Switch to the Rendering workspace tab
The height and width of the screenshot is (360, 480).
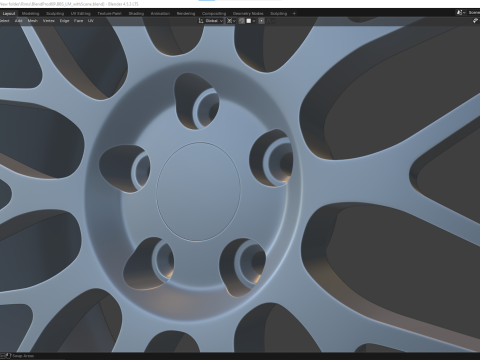click(186, 13)
